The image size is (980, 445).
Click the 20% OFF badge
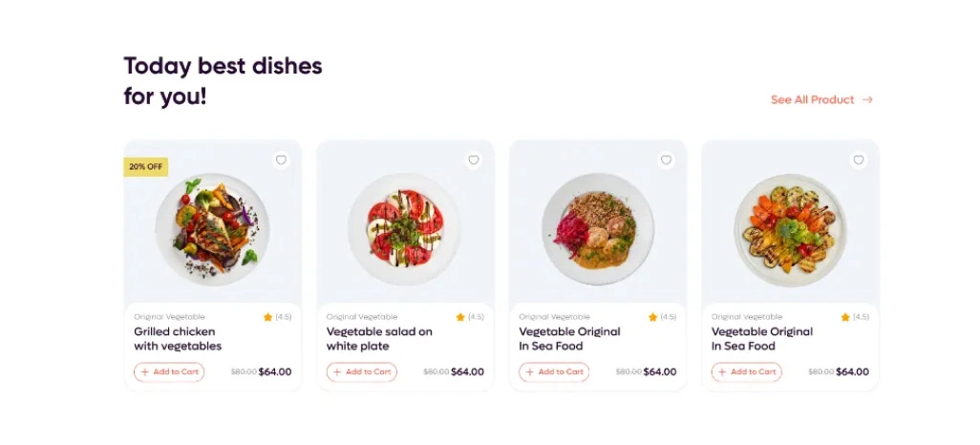pyautogui.click(x=146, y=166)
